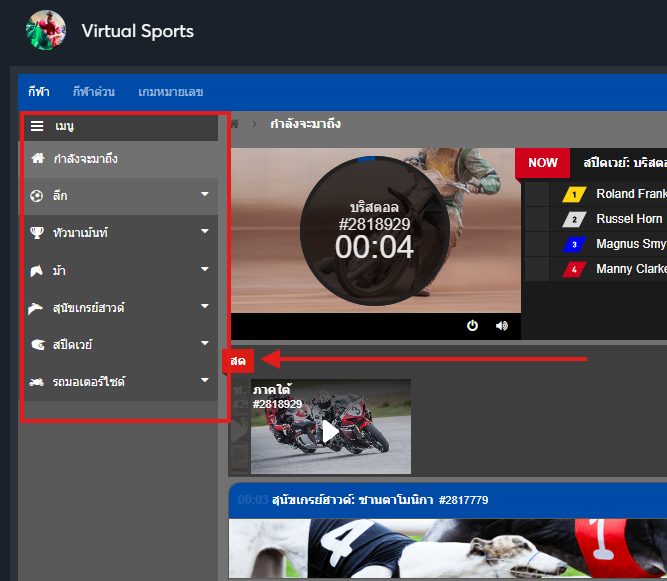Switch to the เกมหมายเลข tab
This screenshot has width=667, height=581.
(171, 92)
